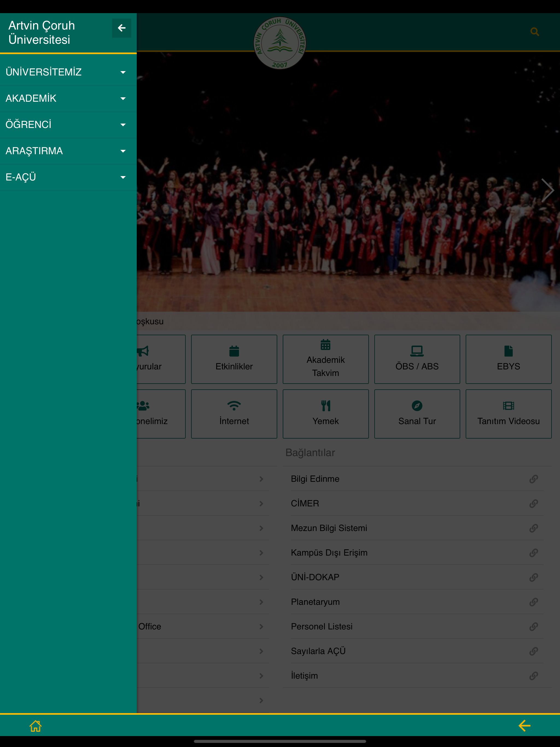Expand the E-AÇÜ menu section
The width and height of the screenshot is (560, 747).
click(68, 177)
